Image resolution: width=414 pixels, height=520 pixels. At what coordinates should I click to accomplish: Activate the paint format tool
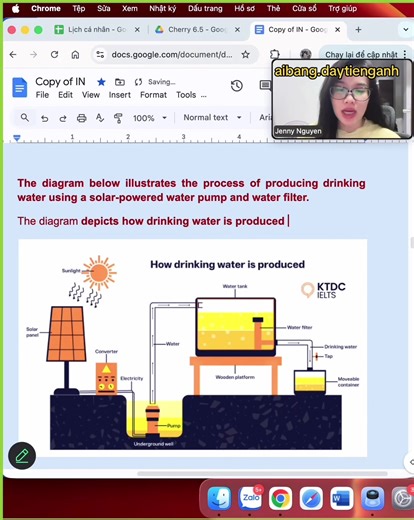(x=118, y=118)
